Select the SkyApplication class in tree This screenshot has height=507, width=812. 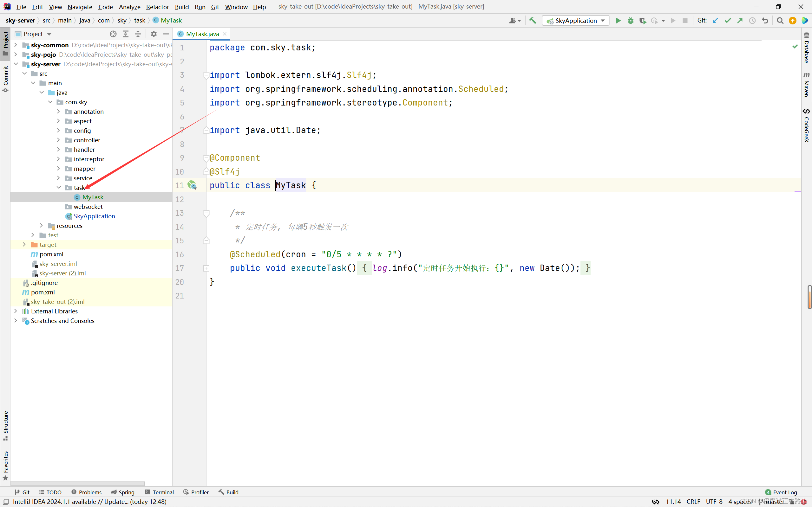point(94,216)
